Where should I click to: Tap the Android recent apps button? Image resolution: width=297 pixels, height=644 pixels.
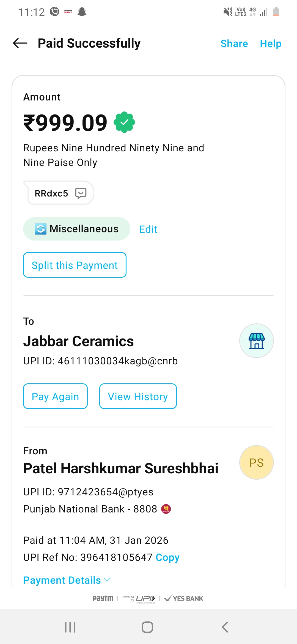70,627
